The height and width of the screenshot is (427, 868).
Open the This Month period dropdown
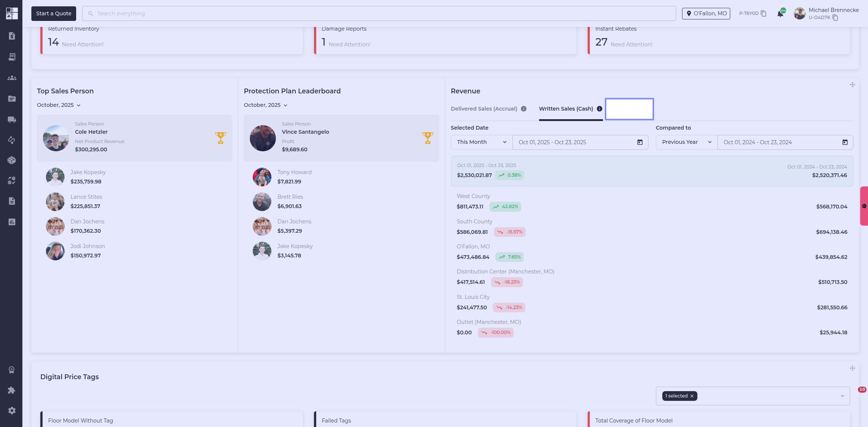pos(481,142)
